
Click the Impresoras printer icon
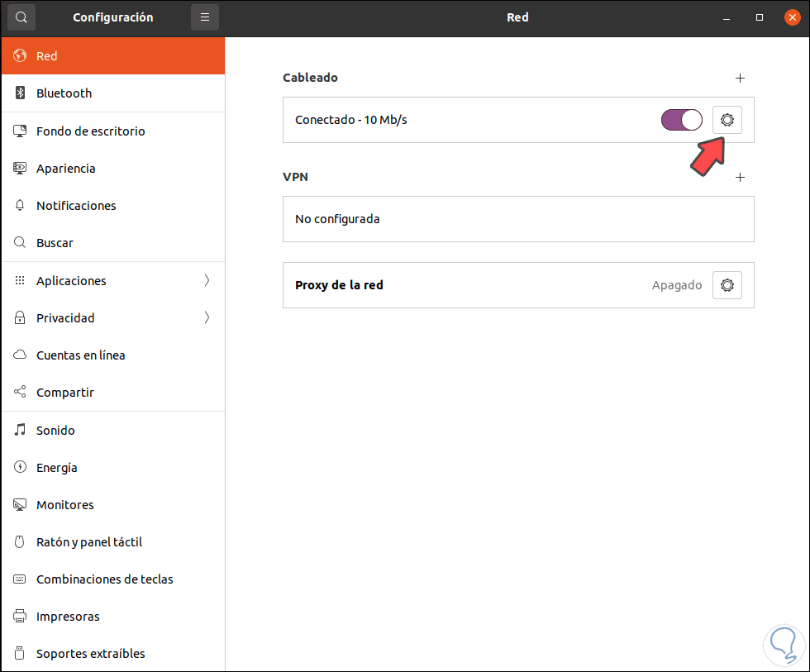(21, 616)
